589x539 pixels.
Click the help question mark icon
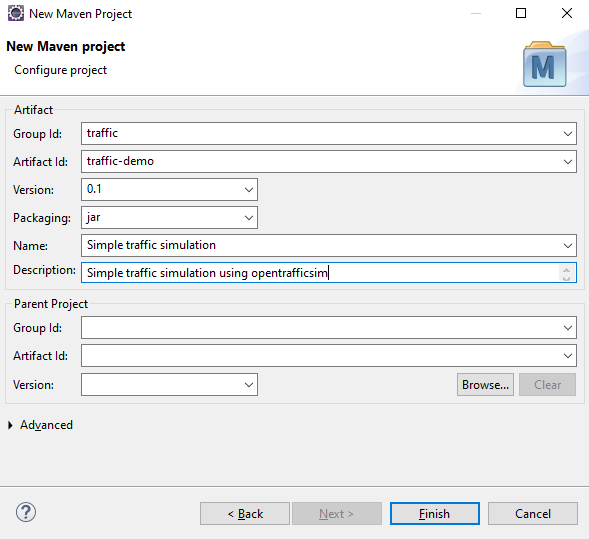pos(26,512)
